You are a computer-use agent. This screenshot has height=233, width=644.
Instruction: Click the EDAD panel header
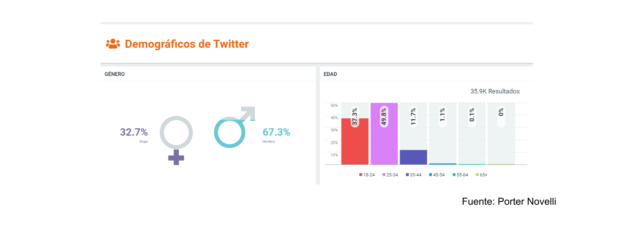[x=330, y=74]
